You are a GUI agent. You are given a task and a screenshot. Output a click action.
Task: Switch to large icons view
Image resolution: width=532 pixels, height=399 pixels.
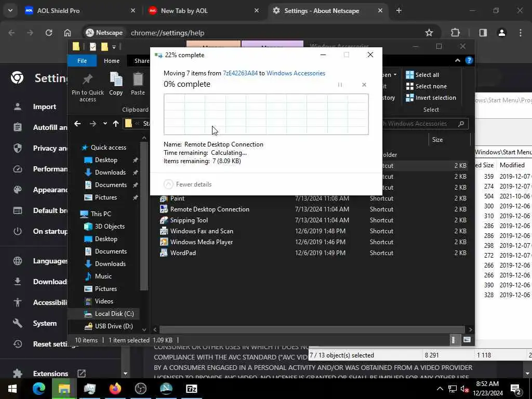click(467, 340)
